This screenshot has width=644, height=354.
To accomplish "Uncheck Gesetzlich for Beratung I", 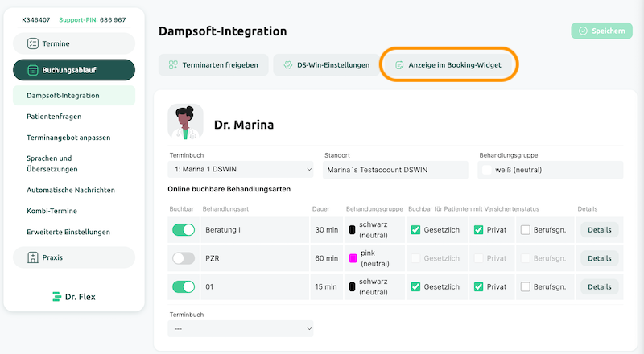I will [x=415, y=230].
